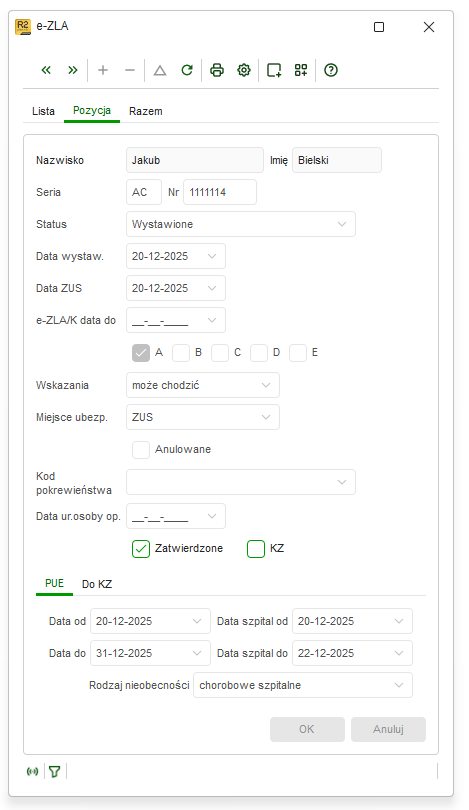
Task: Click the Kod pokrewieństwa label
Action: [x=74, y=484]
